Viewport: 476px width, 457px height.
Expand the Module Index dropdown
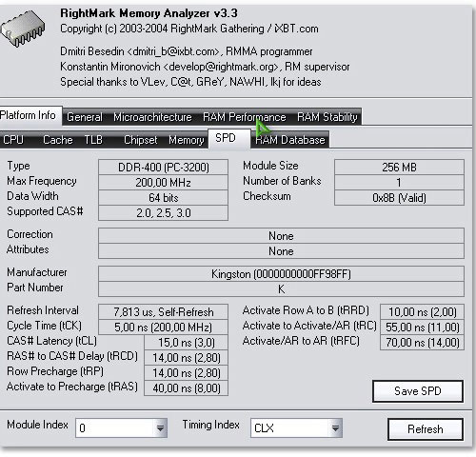pos(160,428)
